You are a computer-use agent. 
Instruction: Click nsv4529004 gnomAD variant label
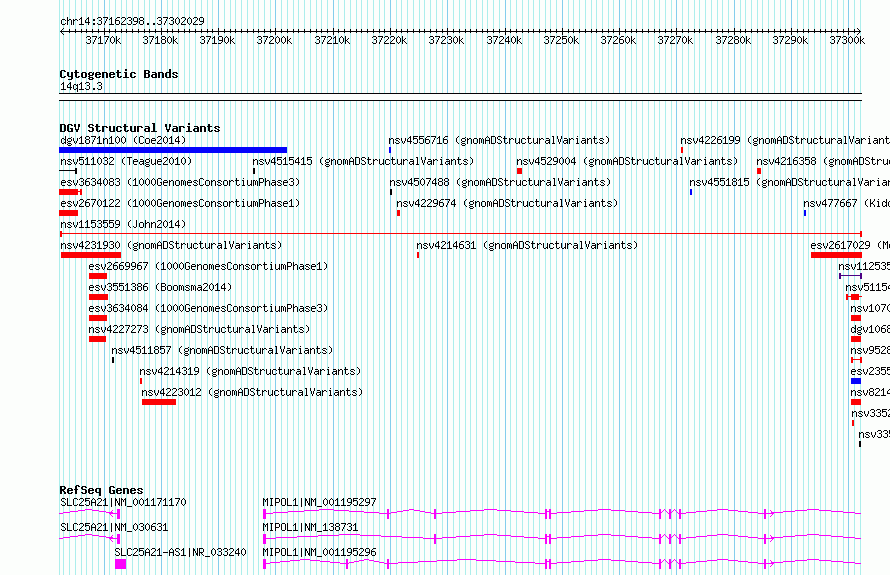(x=627, y=161)
